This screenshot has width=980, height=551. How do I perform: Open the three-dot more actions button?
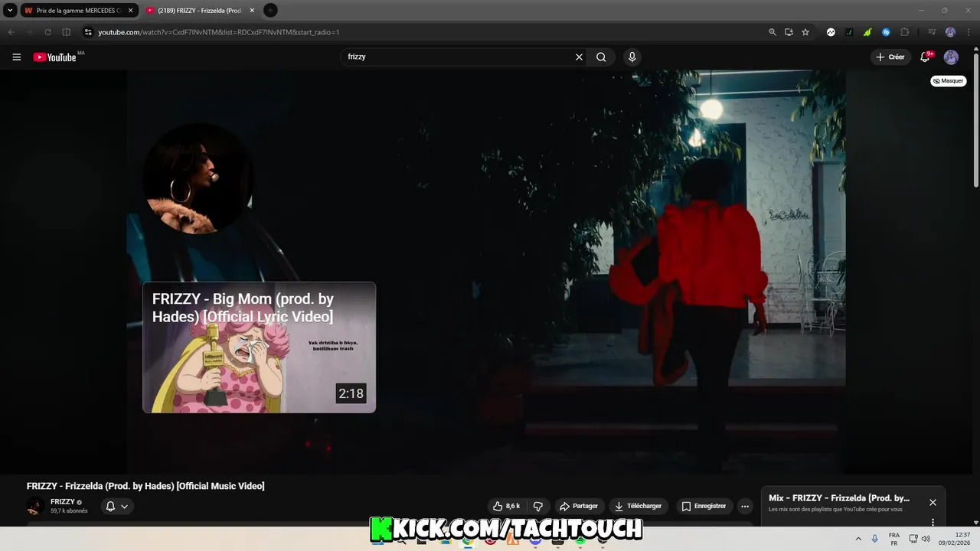tap(745, 506)
